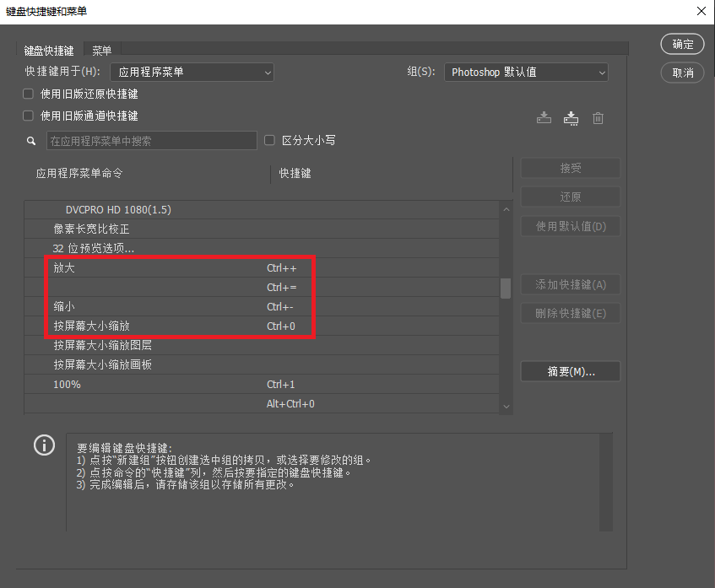Enable 使用旧版通道快捷键

coord(26,114)
